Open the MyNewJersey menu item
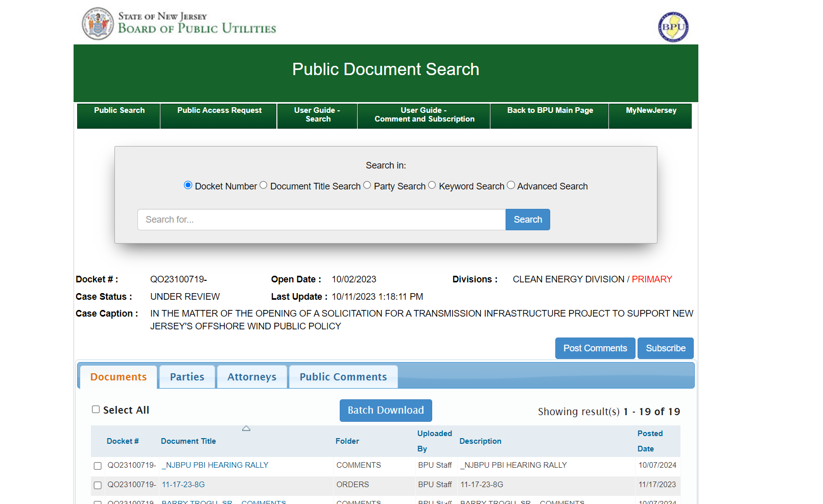 pos(651,116)
